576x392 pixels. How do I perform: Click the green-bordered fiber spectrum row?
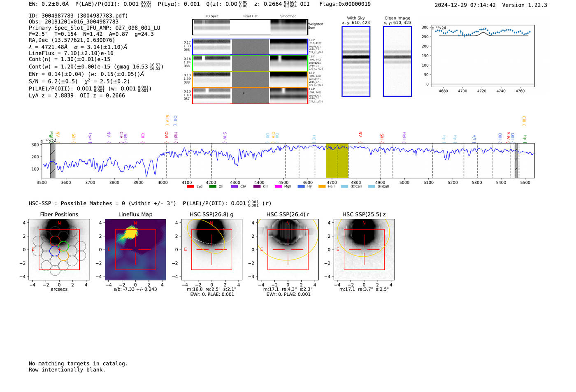point(250,63)
